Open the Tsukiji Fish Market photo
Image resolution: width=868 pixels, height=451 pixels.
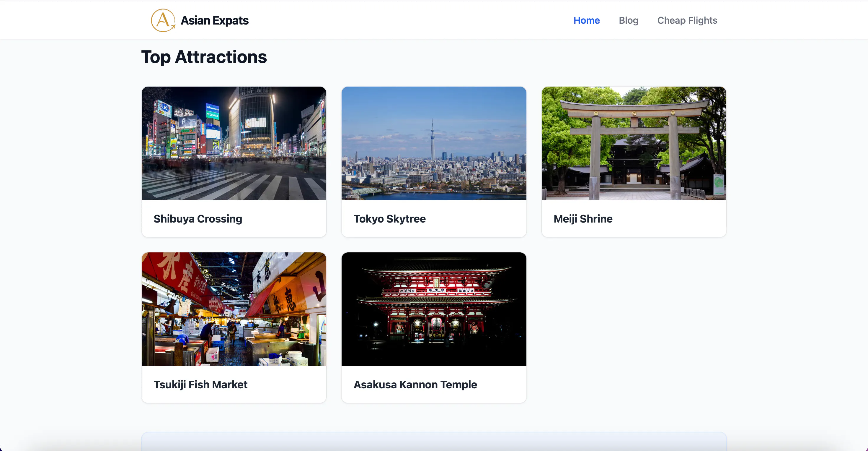234,309
